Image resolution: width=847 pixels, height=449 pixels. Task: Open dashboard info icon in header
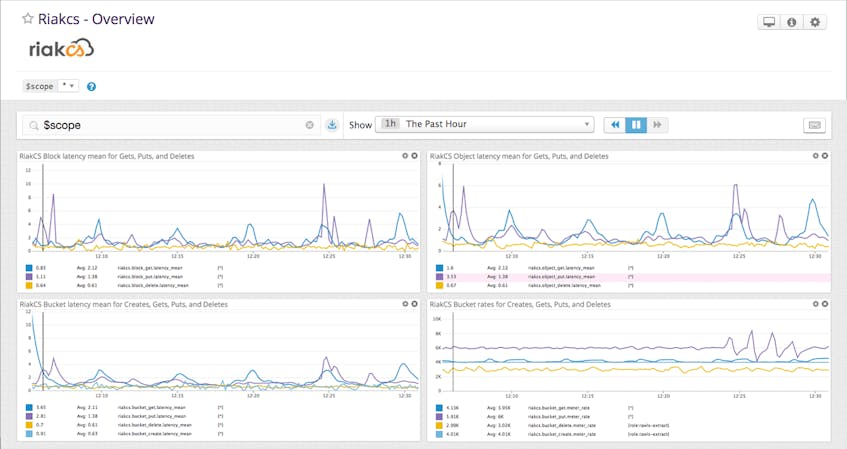pyautogui.click(x=792, y=22)
